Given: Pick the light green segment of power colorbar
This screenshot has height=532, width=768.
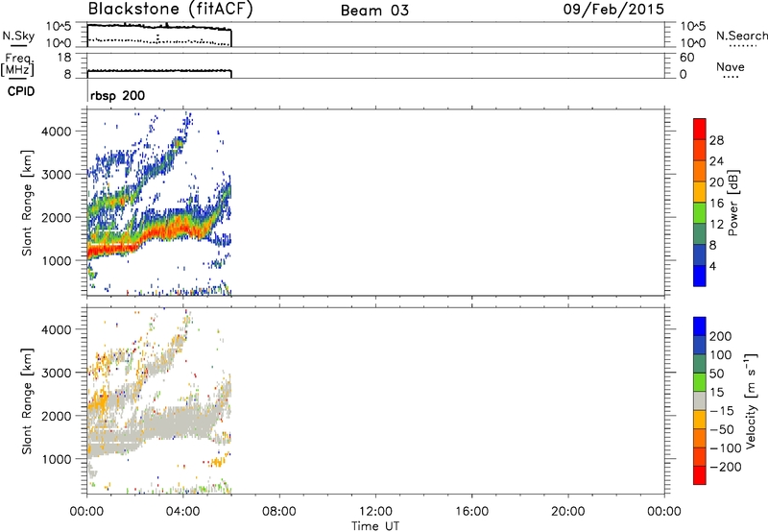Looking at the screenshot, I should coord(700,213).
